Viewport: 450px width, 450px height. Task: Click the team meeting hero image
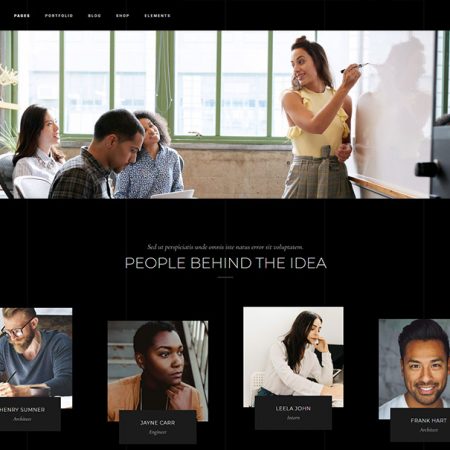225,115
